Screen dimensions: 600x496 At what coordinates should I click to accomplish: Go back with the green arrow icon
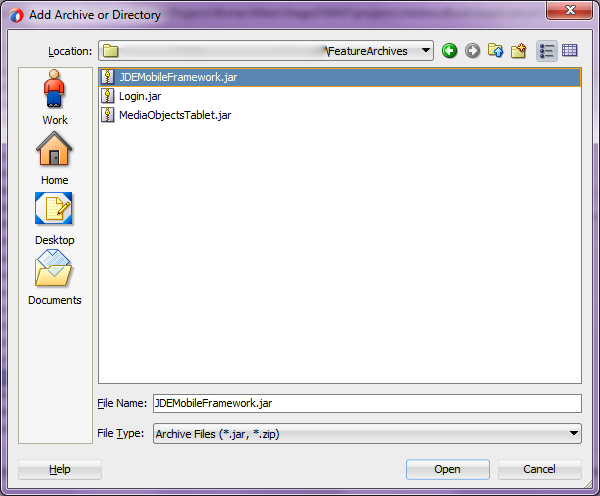click(x=449, y=51)
